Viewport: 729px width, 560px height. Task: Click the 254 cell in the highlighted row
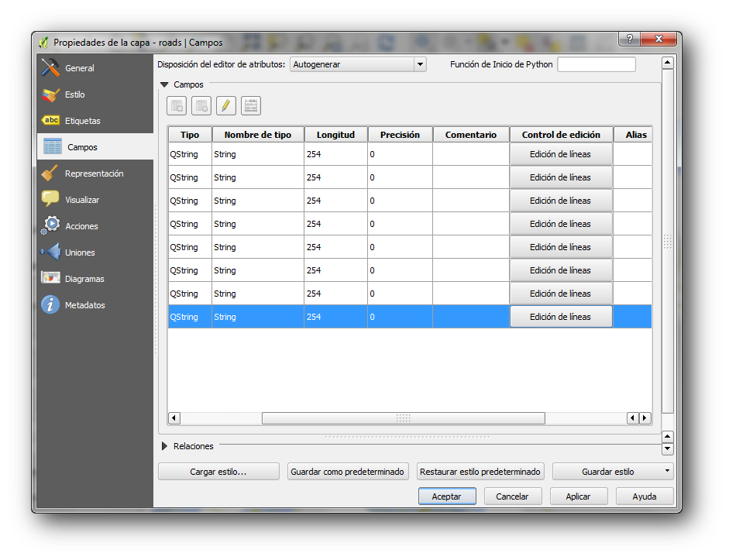click(335, 317)
